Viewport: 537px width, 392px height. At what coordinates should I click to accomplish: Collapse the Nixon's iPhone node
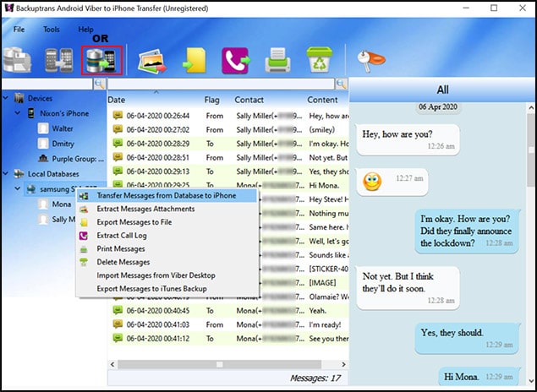19,113
